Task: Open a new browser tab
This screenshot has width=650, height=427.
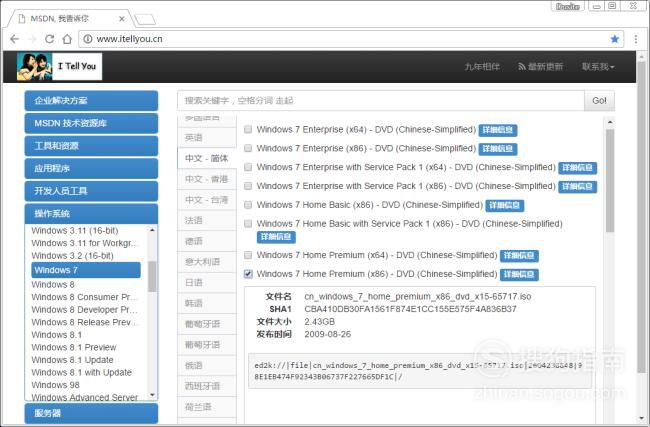Action: tap(145, 19)
